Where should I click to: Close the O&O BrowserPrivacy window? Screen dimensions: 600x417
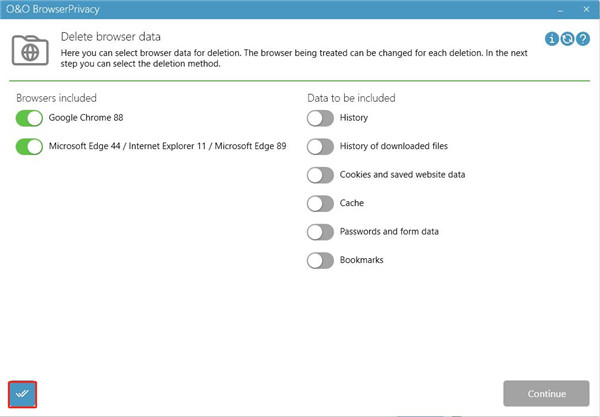[x=586, y=9]
